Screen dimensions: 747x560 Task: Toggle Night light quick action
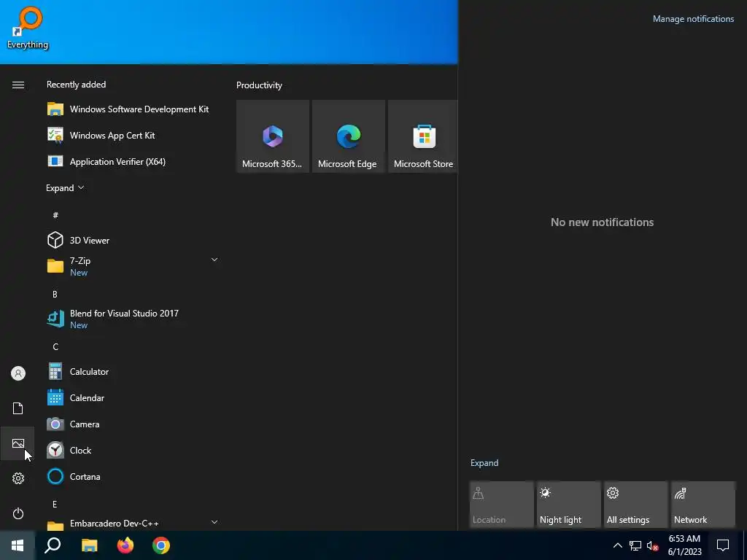[x=569, y=505]
